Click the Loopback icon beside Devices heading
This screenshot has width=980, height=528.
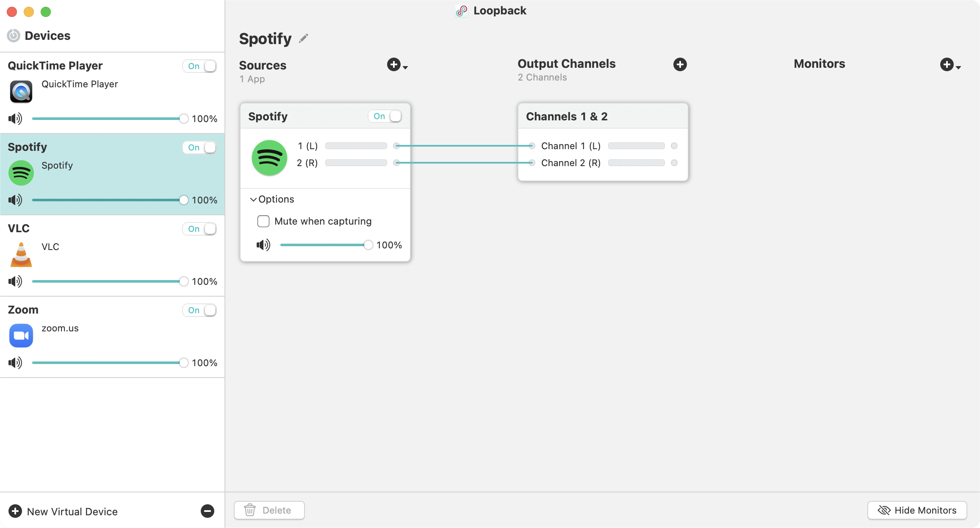(14, 36)
